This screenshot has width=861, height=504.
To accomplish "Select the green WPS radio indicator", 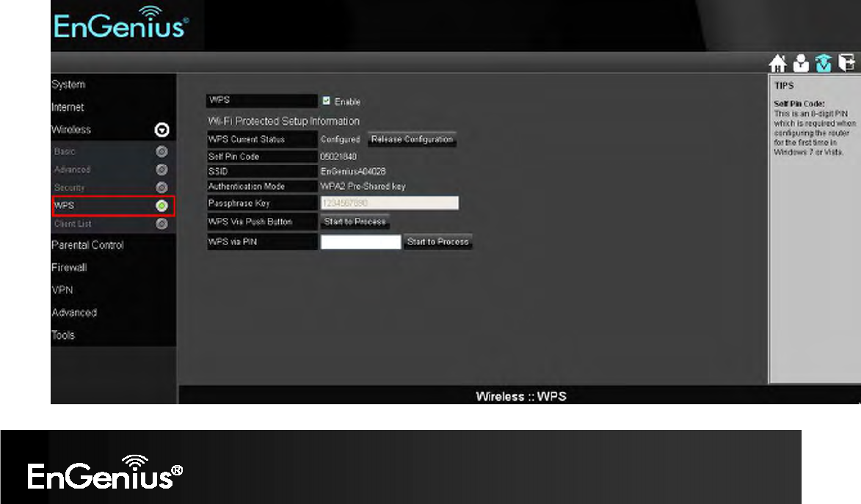I will point(161,206).
